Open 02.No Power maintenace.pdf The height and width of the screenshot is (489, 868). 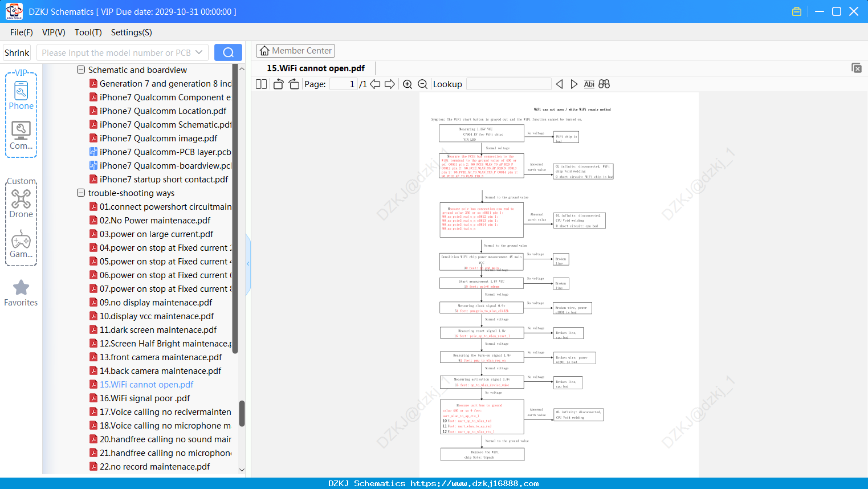150,221
